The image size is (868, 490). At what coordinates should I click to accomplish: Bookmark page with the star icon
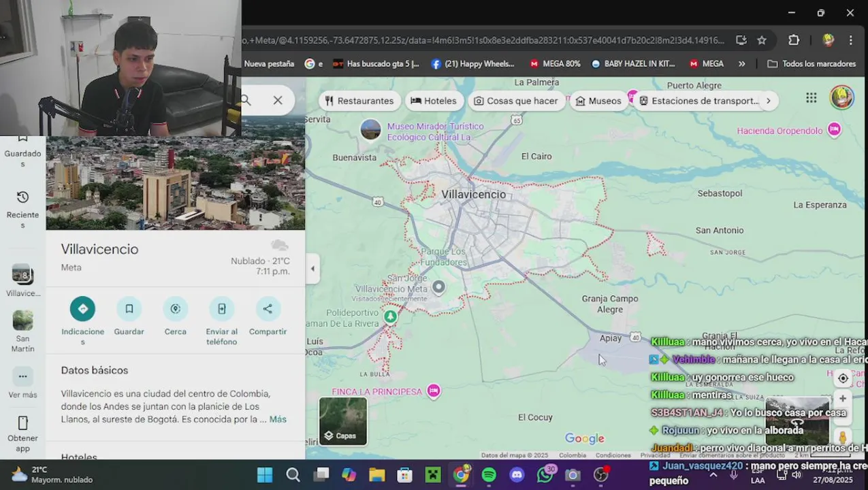pos(762,40)
